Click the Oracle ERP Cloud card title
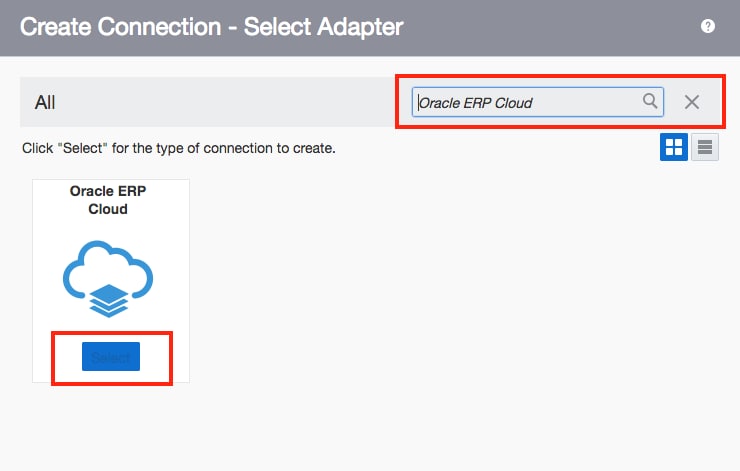The image size is (740, 471). tap(110, 199)
